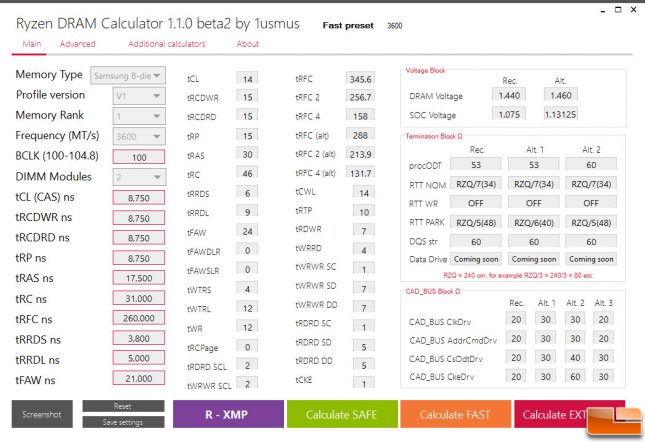The width and height of the screenshot is (645, 442).
Task: Select the Alt. 2 procODT value 60
Action: coord(591,164)
